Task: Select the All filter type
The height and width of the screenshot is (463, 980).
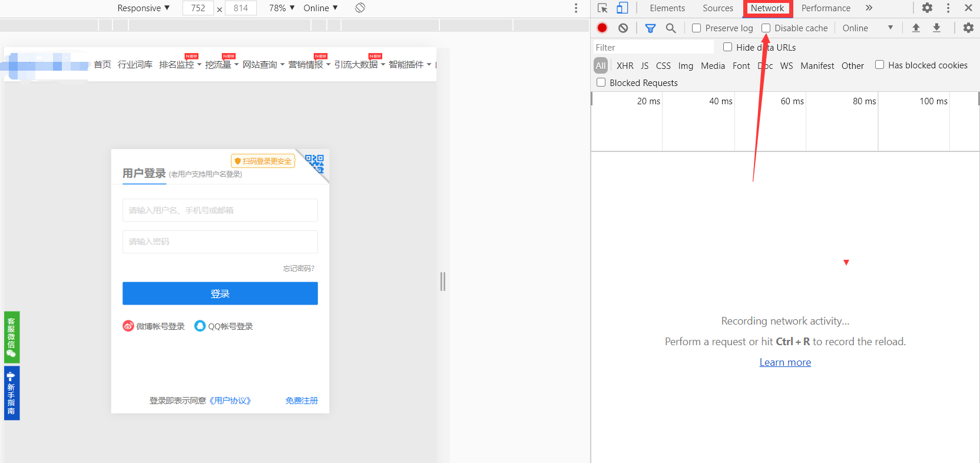Action: point(601,65)
